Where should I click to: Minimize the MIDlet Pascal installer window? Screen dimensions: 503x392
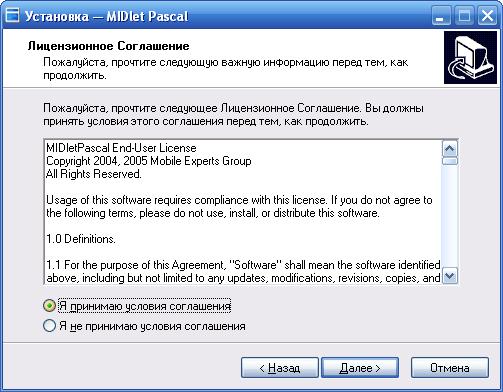tap(441, 16)
